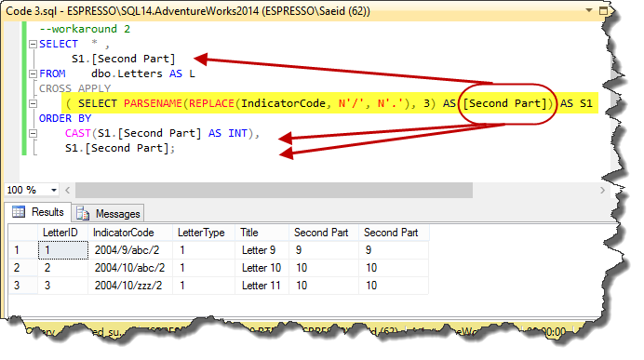Maximize the query editor pane icon
644x360 pixels.
point(603,10)
